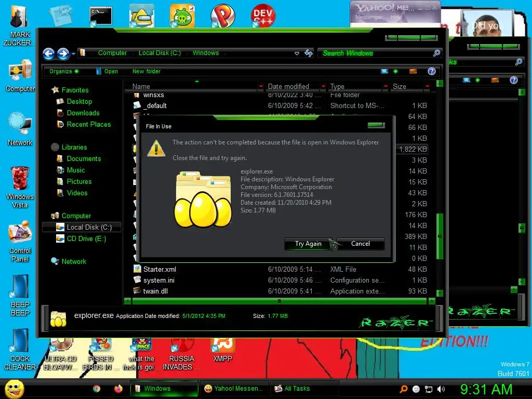Click the taskbar clock showing 9:31 AM
This screenshot has height=399, width=532.
coord(486,389)
